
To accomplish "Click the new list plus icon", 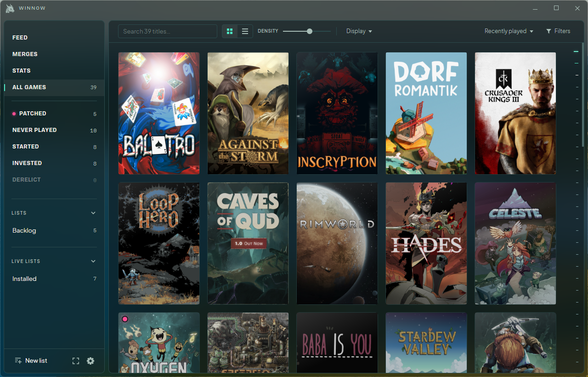I will pyautogui.click(x=18, y=361).
